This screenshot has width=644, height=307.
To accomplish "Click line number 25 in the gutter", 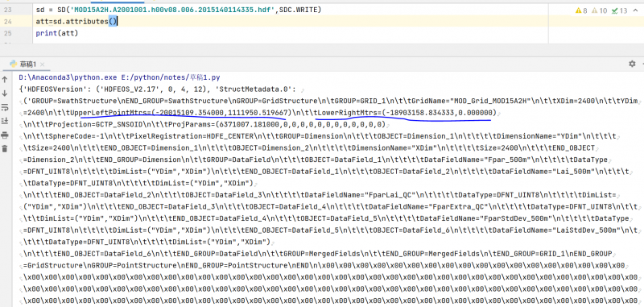I will 7,33.
